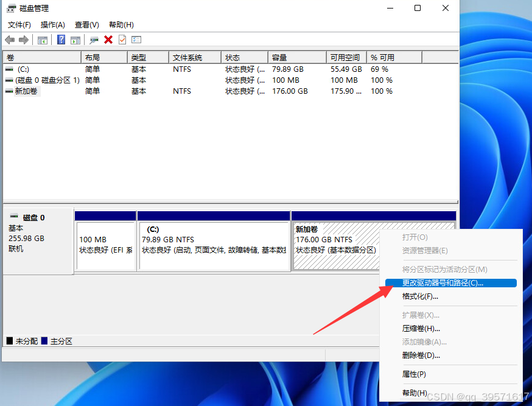Sort by the 类型 column header

coord(149,58)
